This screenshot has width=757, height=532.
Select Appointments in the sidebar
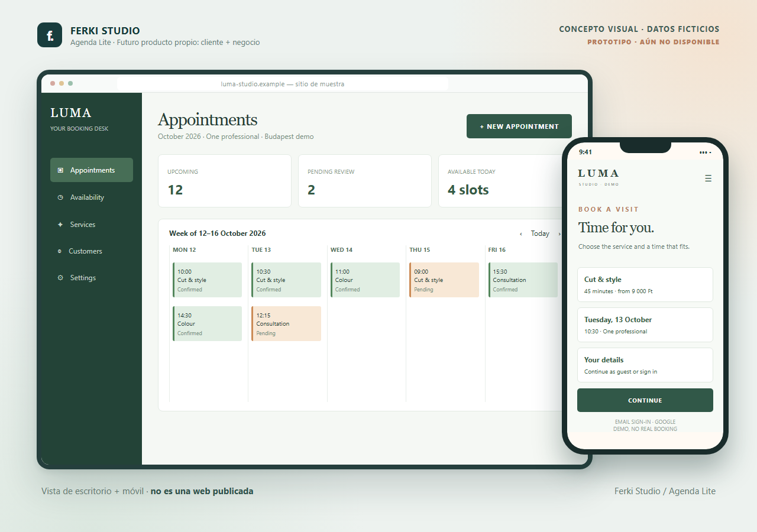click(92, 170)
